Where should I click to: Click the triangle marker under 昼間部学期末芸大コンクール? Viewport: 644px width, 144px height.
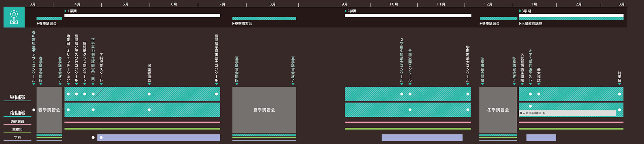click(x=216, y=84)
